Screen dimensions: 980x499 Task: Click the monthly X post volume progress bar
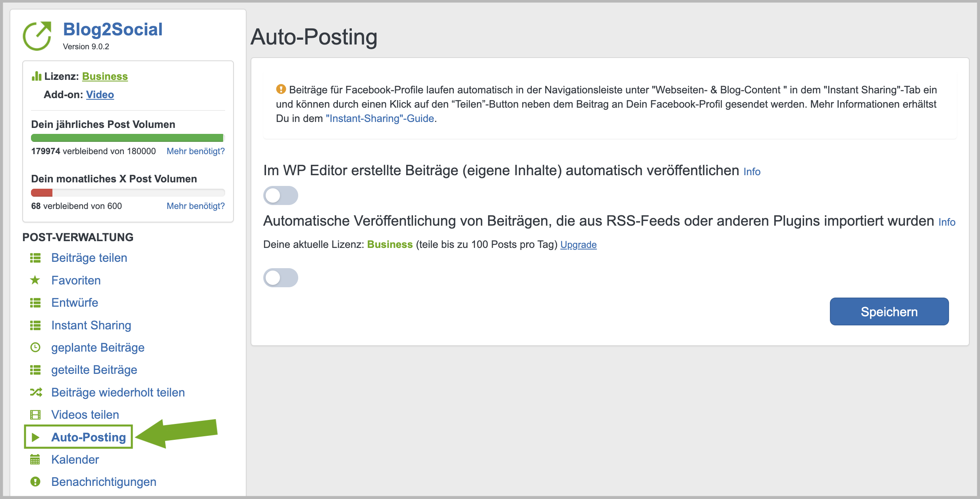pyautogui.click(x=128, y=193)
